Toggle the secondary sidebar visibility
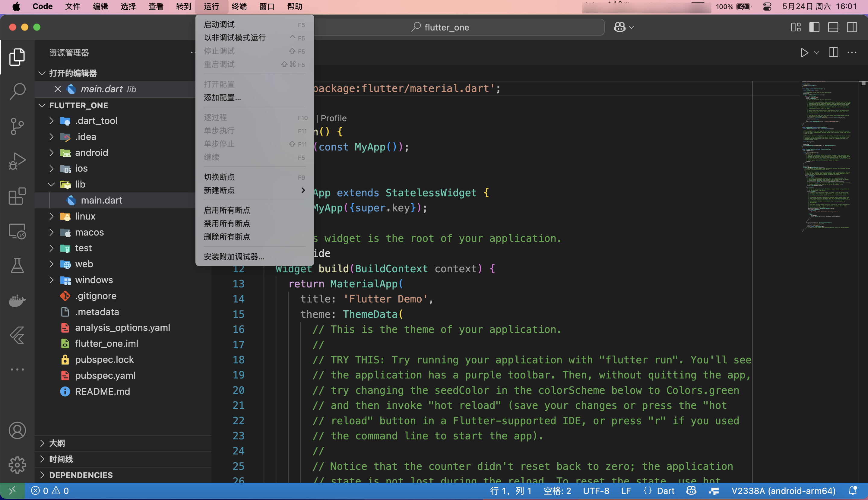The width and height of the screenshot is (868, 500). (851, 27)
